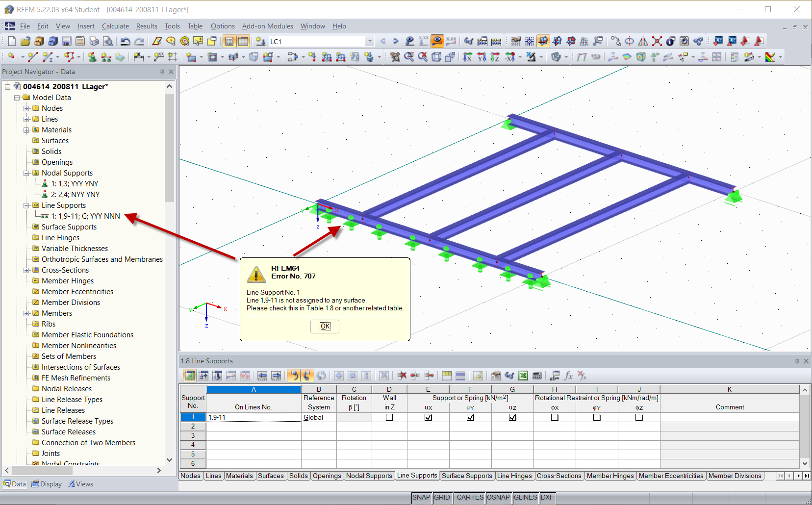Toggle the Project Navigator panel icon
Viewport: 812px width, 505px height.
pyautogui.click(x=229, y=41)
